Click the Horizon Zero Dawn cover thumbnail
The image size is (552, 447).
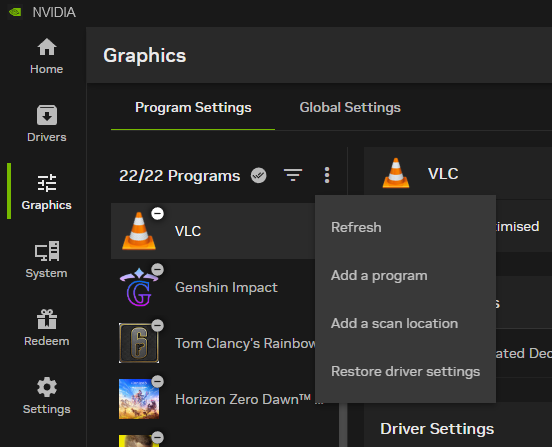pos(139,399)
